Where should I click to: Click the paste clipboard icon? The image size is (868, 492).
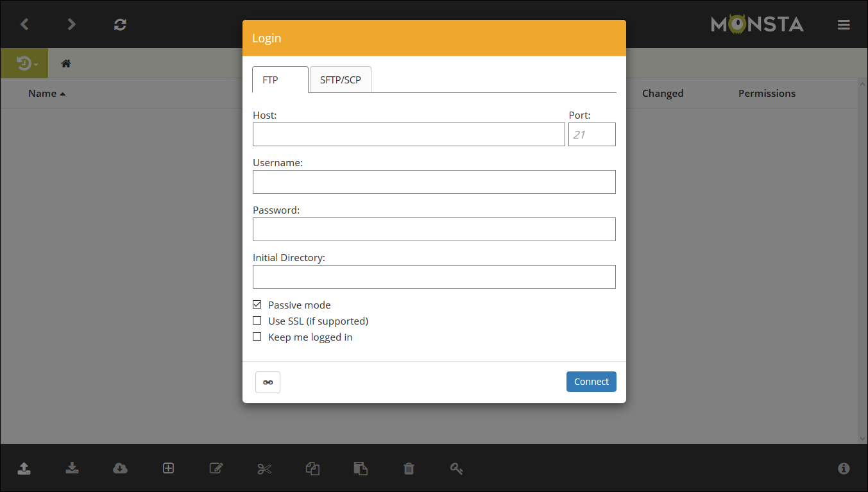[x=361, y=468]
